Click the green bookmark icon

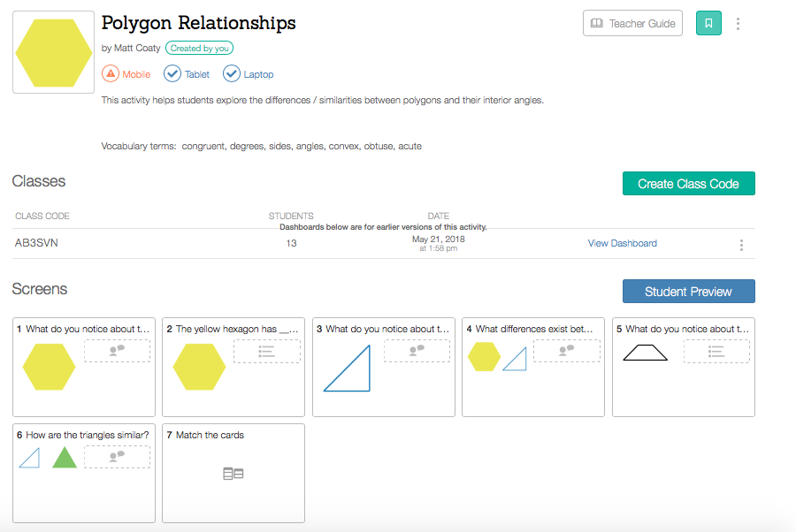(x=708, y=24)
